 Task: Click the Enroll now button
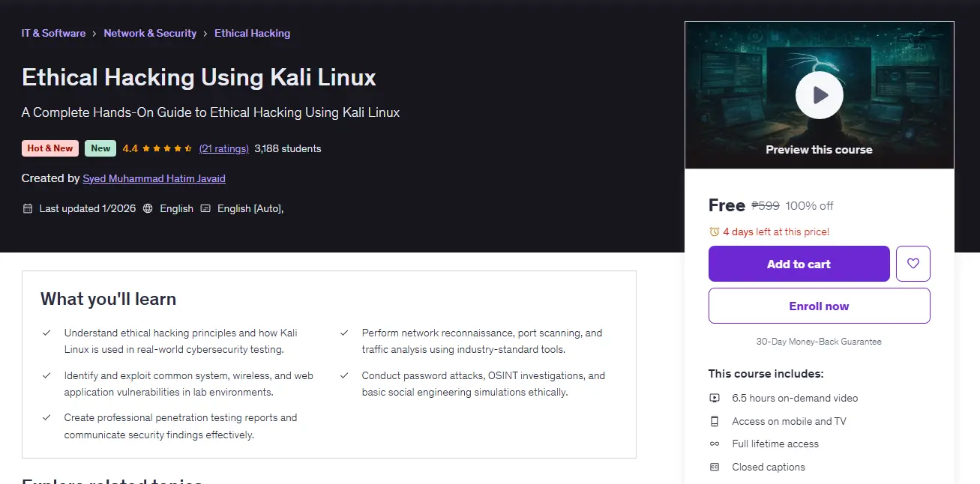819,306
